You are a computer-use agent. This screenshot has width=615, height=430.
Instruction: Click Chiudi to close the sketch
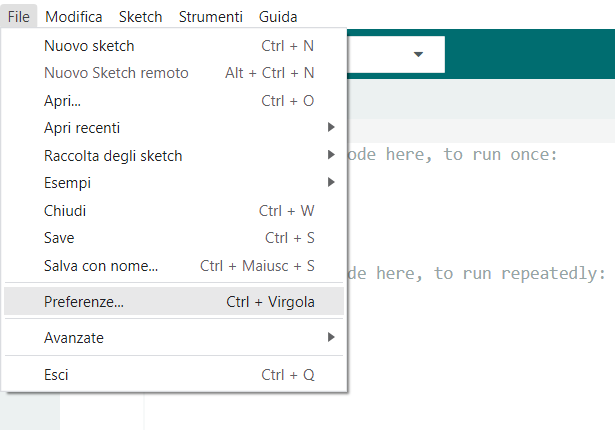coord(174,211)
